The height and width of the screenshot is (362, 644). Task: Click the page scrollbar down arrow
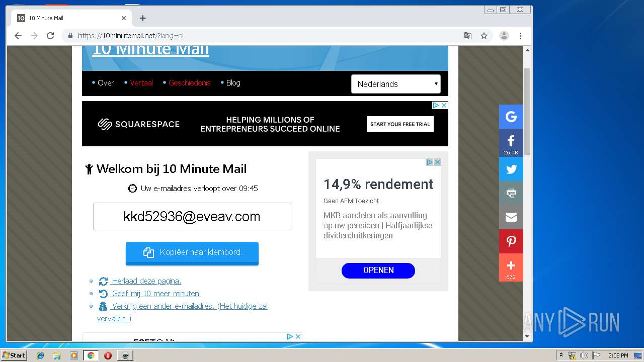(527, 336)
